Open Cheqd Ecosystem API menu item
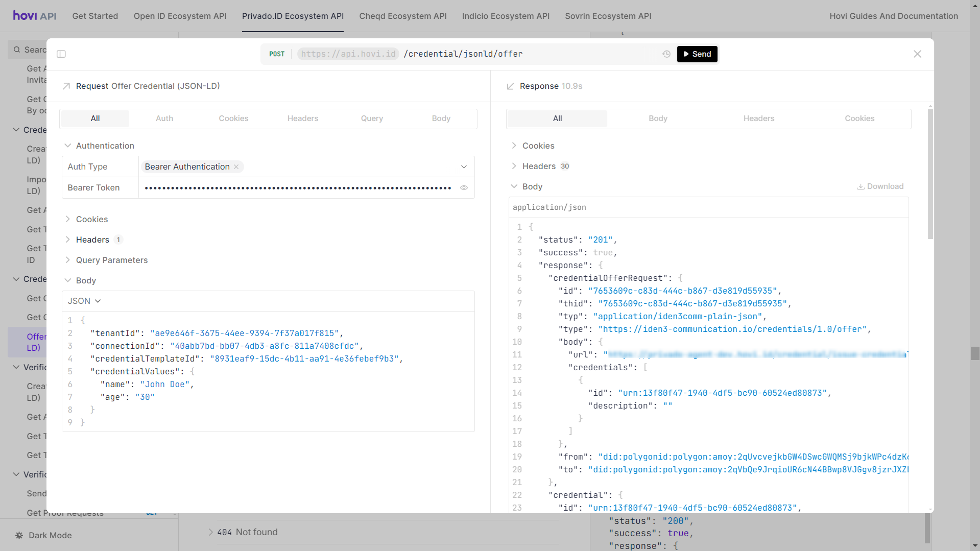The image size is (980, 551). tap(402, 16)
